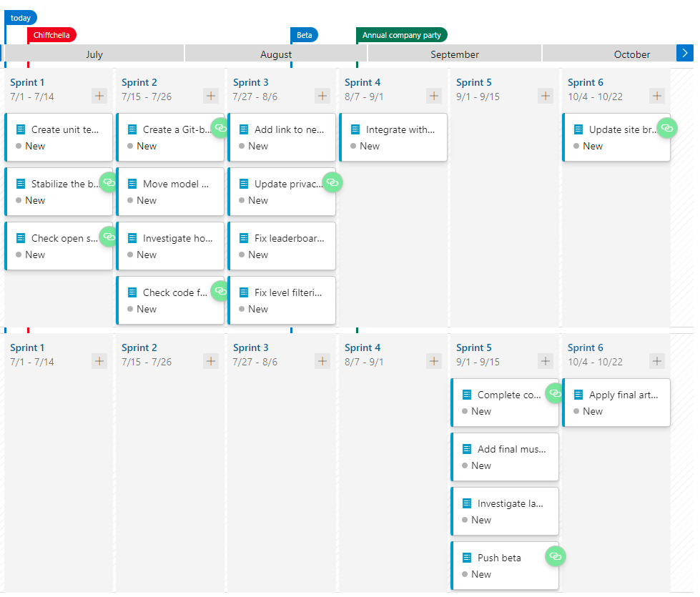Screen dimensions: 700x597
Task: Open the Add final music work item
Action: 505,457
